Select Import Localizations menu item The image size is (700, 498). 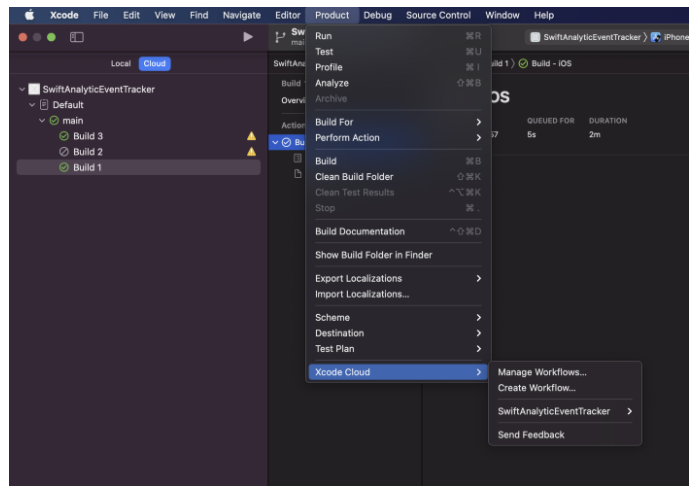(x=398, y=294)
